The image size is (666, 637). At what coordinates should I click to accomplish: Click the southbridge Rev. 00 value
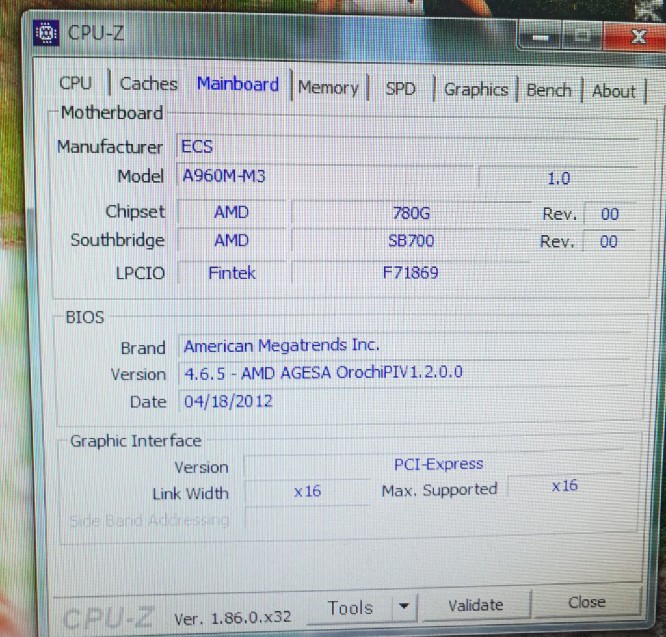[608, 242]
